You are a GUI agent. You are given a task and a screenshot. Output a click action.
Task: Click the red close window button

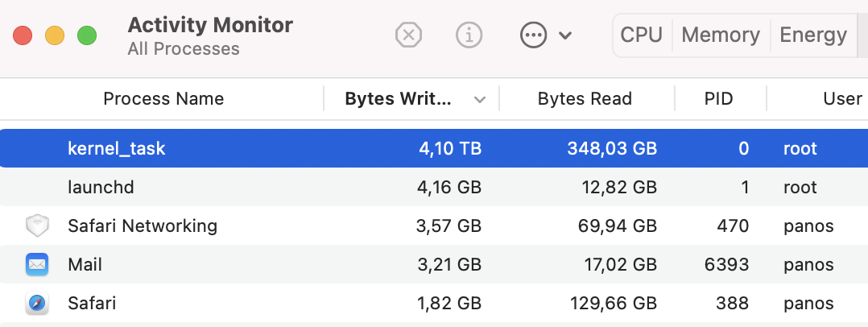click(x=22, y=35)
